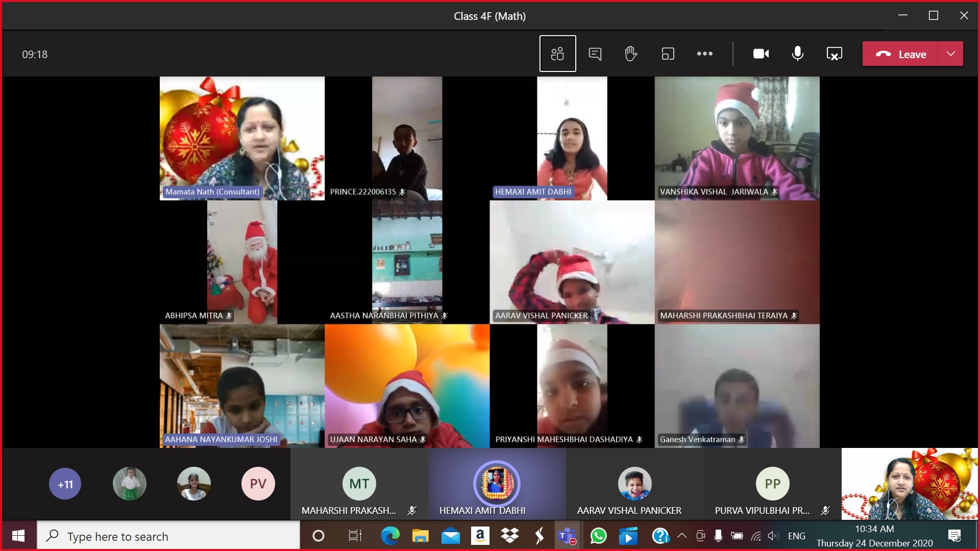Click girl in green skirt avatar
This screenshot has height=551, width=980.
click(129, 484)
